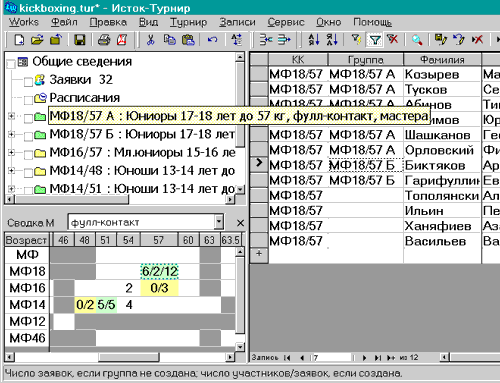Open the Сервис menu

click(x=286, y=22)
